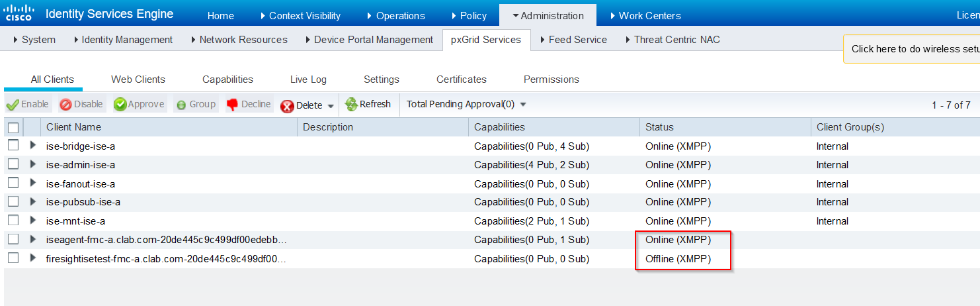Check the box for ise-pubsub-ise-a

[x=13, y=201]
